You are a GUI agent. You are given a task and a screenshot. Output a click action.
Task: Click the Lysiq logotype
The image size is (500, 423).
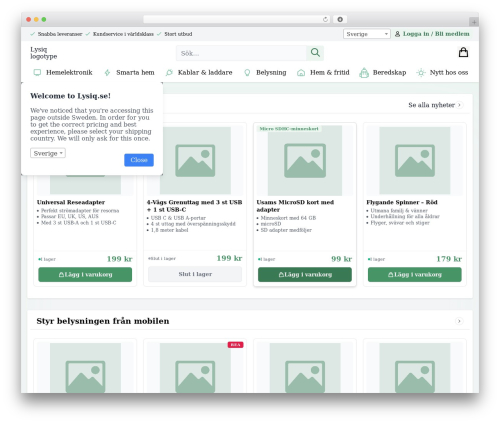click(x=44, y=53)
